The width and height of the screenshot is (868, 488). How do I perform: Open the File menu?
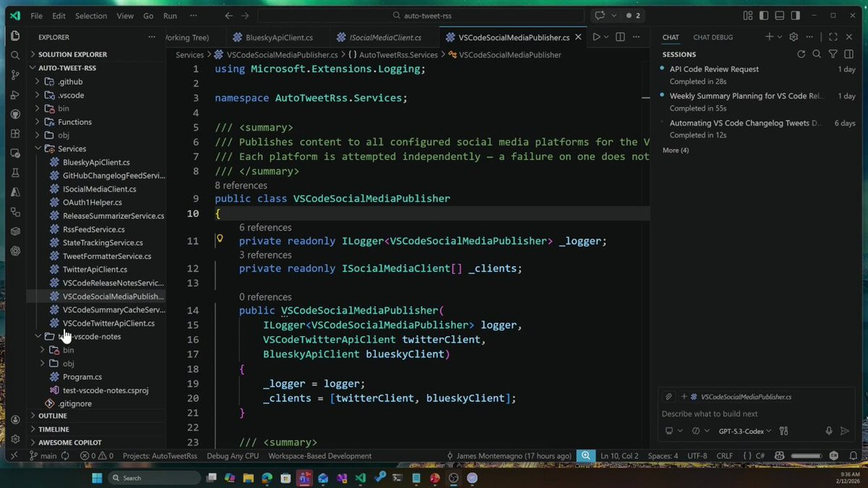point(36,15)
